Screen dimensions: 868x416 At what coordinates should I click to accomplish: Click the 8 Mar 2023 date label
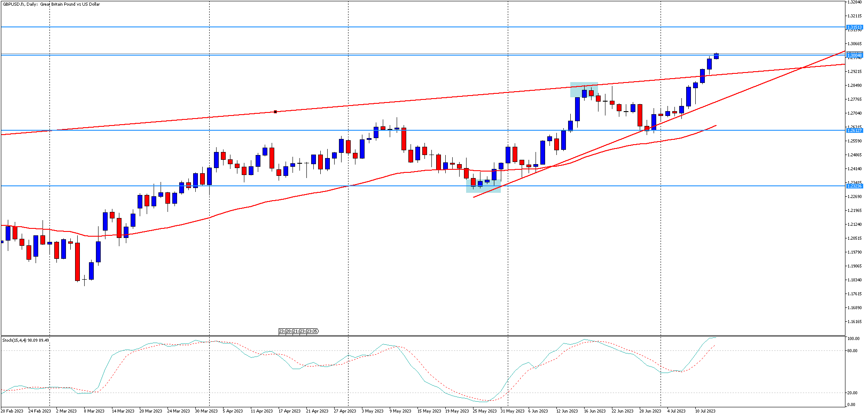(x=94, y=411)
